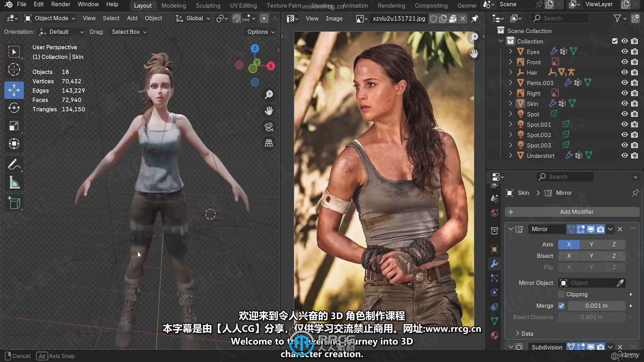Uncheck the Collection exclude checkbox
644x362 pixels.
[x=615, y=41]
